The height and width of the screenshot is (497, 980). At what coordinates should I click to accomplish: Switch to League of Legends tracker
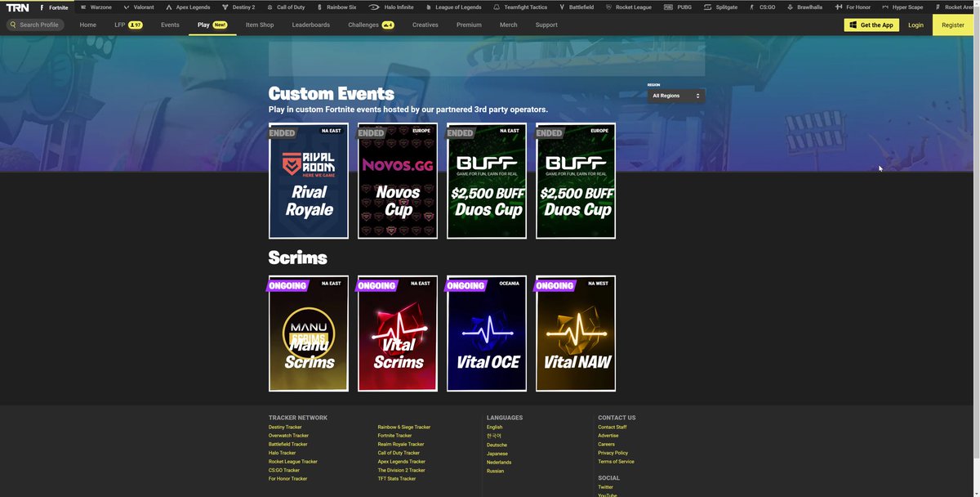pos(453,7)
